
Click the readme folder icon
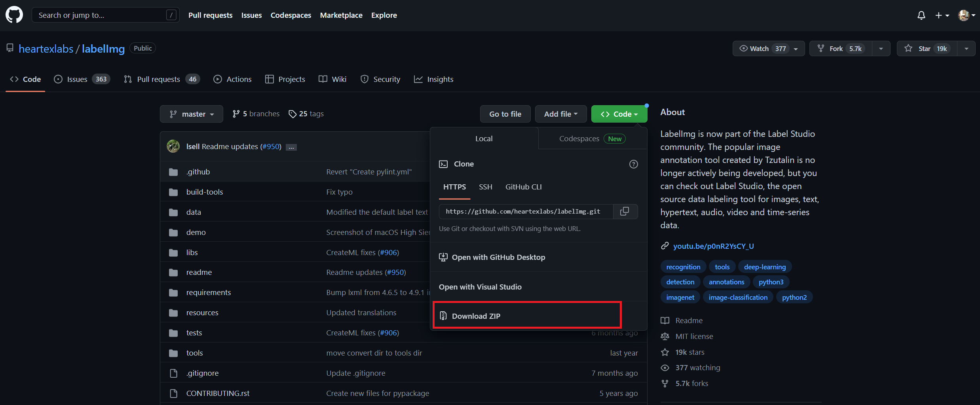173,273
